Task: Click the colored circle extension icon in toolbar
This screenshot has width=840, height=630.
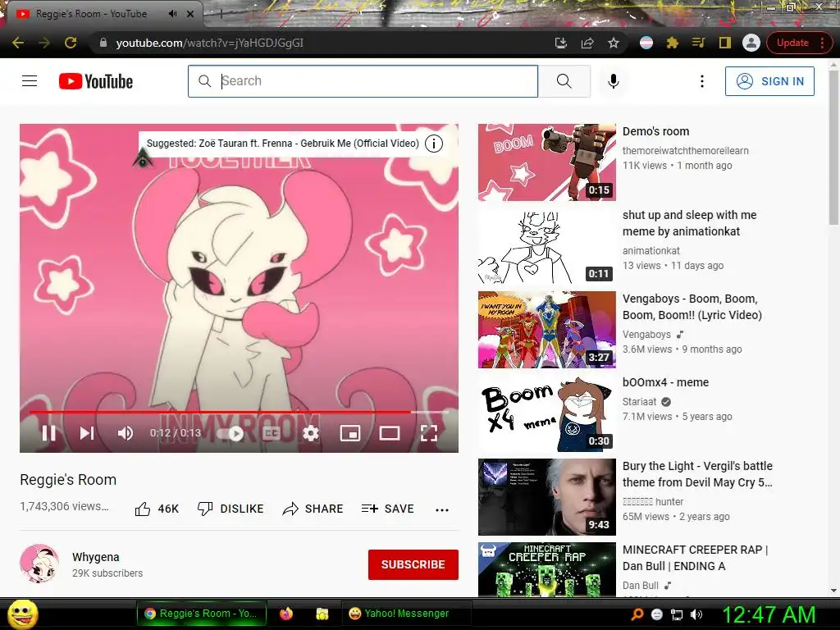Action: click(x=646, y=43)
